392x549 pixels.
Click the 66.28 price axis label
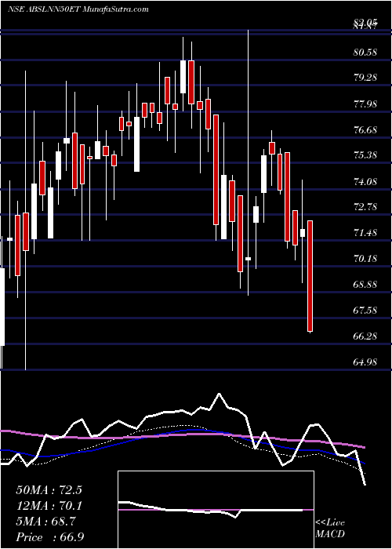point(366,336)
